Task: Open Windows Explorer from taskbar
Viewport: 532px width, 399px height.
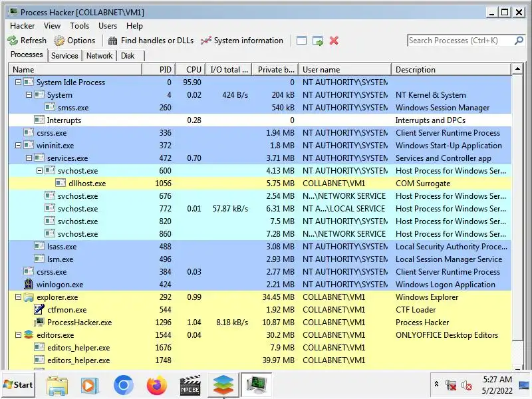Action: point(57,386)
